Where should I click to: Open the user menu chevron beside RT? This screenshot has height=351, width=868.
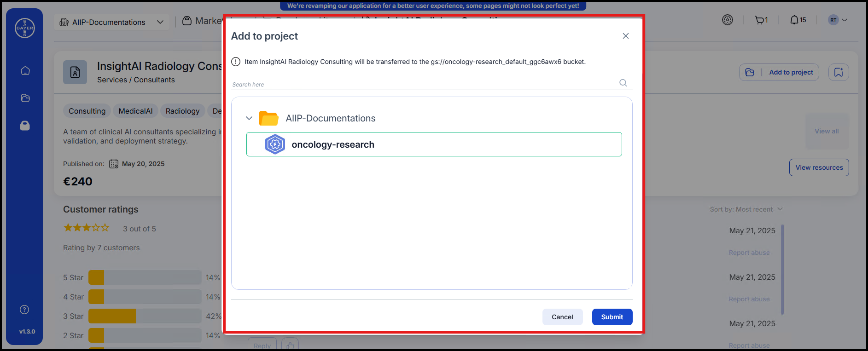click(x=845, y=20)
